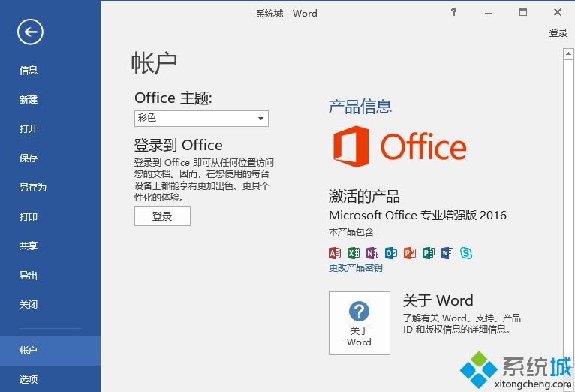
Task: Choose 导出 in the sidebar
Action: tap(50, 276)
